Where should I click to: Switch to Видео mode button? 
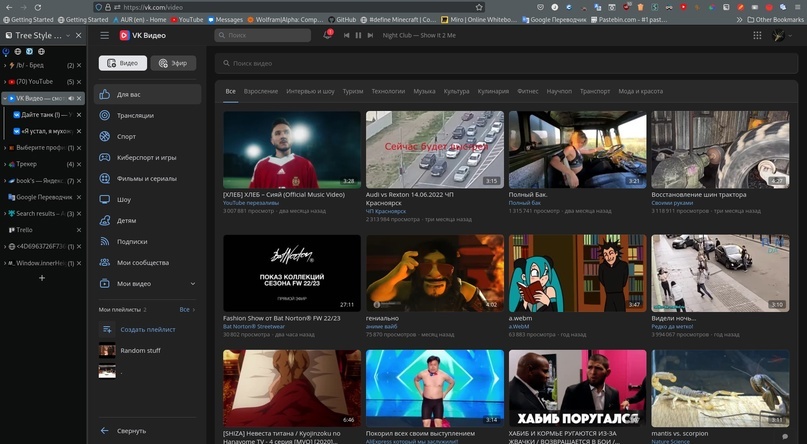point(122,63)
